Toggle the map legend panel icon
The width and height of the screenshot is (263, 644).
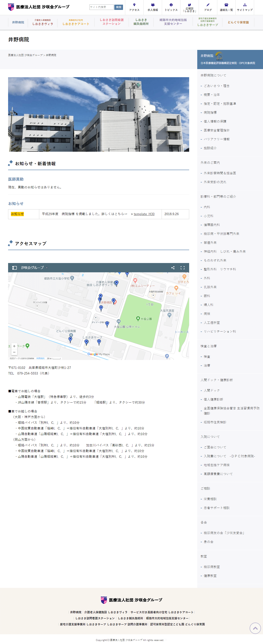click(15, 268)
